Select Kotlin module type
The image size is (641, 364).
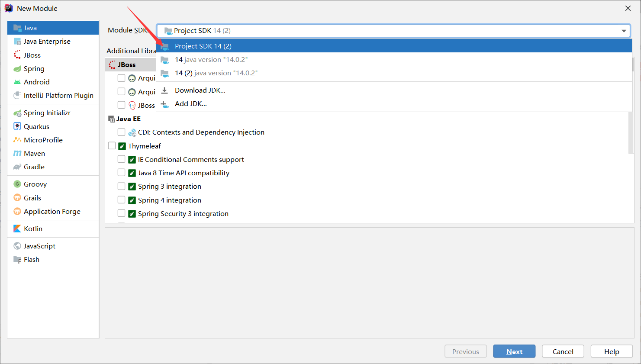[x=53, y=229]
